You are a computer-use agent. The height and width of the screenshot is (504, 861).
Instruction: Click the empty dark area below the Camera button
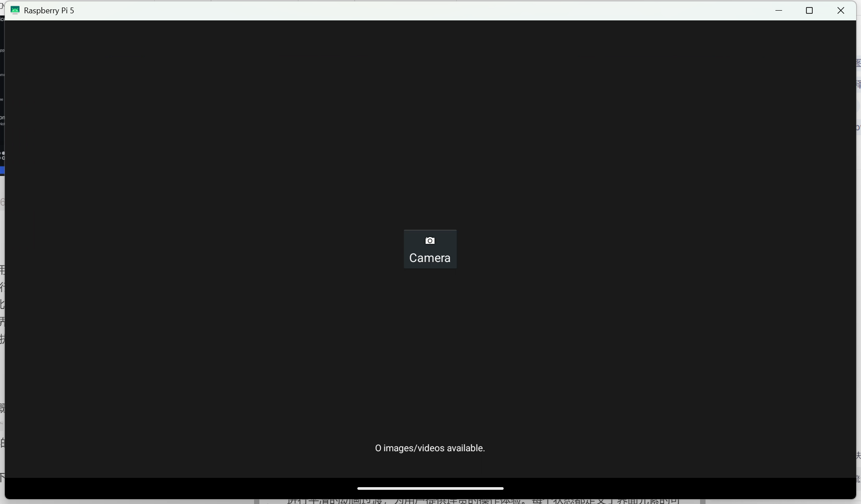430,355
